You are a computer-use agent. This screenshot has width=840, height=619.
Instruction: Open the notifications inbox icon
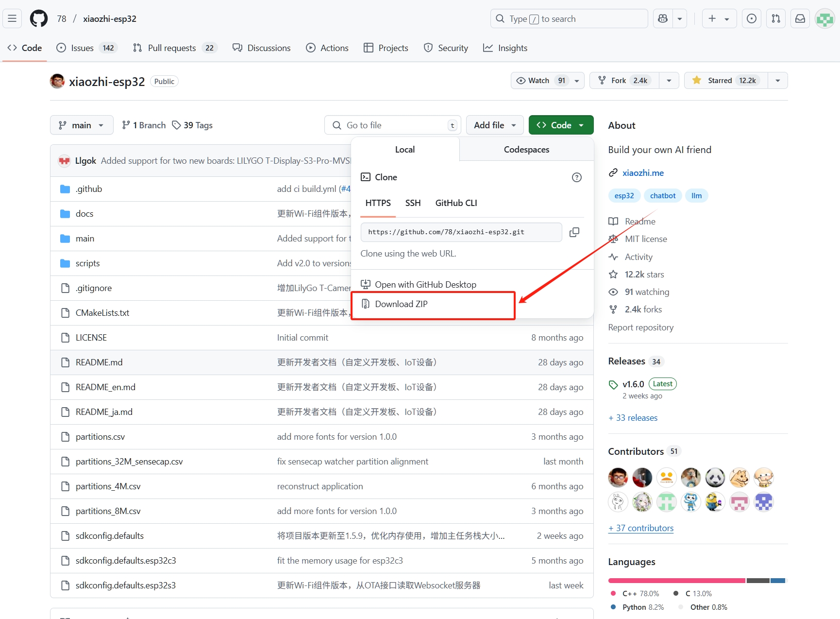800,19
